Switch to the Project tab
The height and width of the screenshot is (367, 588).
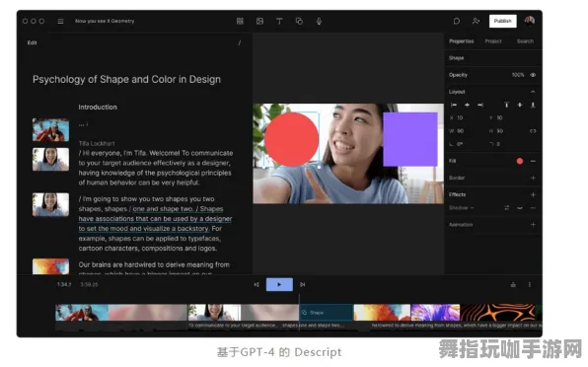coord(493,41)
